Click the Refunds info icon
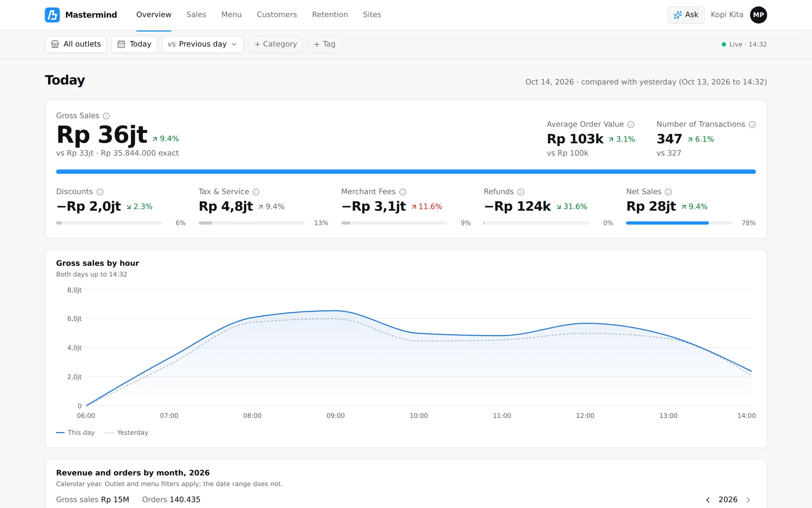The image size is (812, 508). [x=521, y=192]
